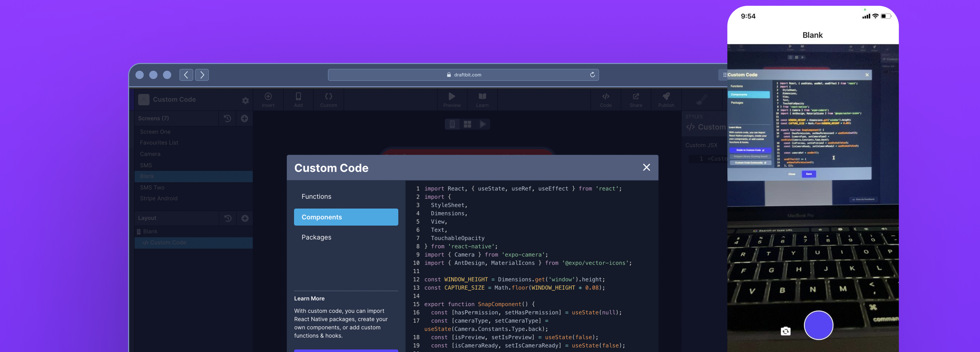Select Favourites List screen
The width and height of the screenshot is (980, 352).
pyautogui.click(x=194, y=143)
